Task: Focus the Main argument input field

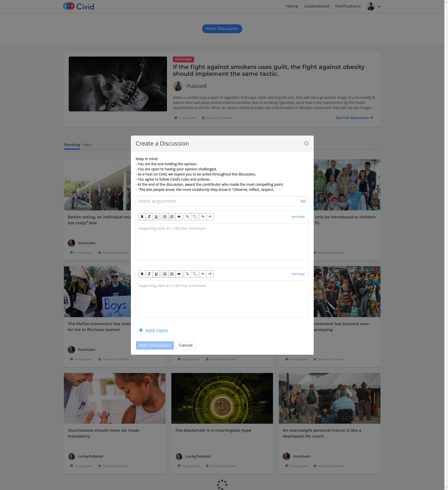Action: point(222,201)
